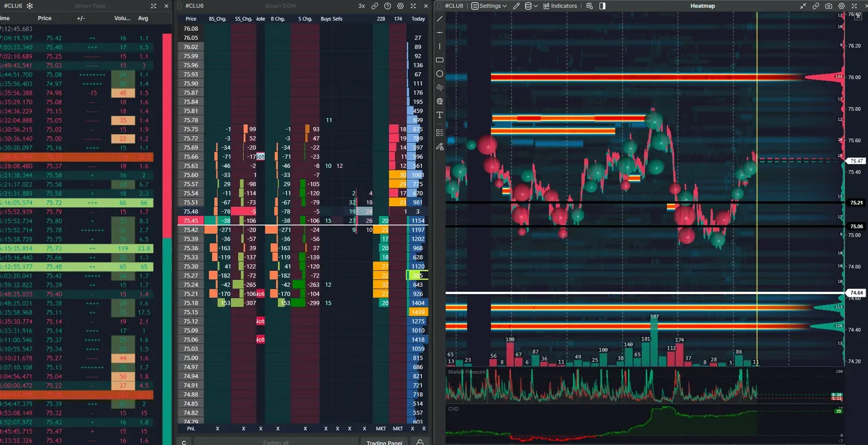The image size is (868, 445).
Task: Toggle the lock icon beside Trading Panel
Action: coord(420,442)
